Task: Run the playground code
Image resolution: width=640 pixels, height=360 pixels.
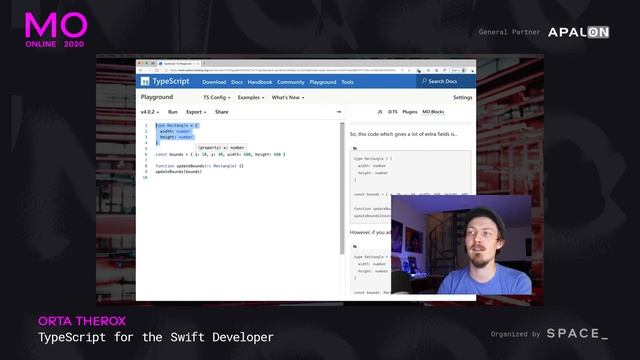Action: click(x=173, y=112)
